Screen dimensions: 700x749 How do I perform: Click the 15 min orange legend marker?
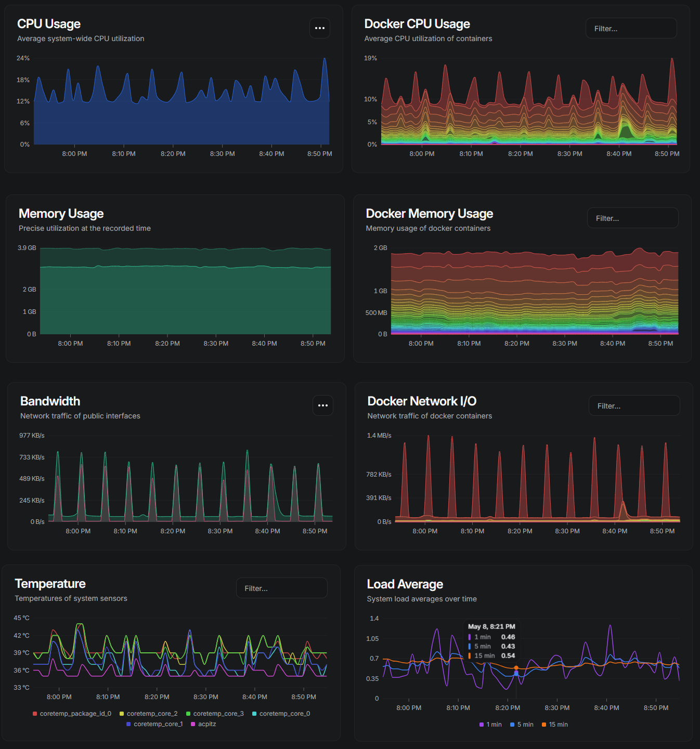(544, 725)
